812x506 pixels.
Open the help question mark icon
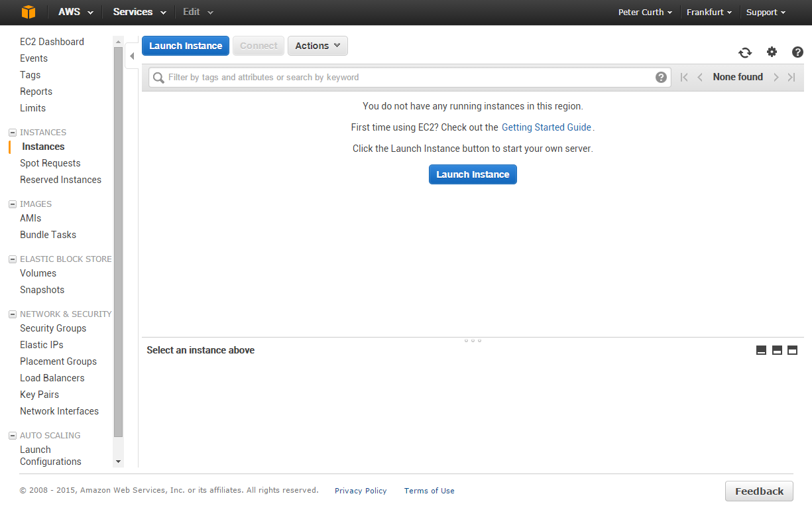pos(797,52)
